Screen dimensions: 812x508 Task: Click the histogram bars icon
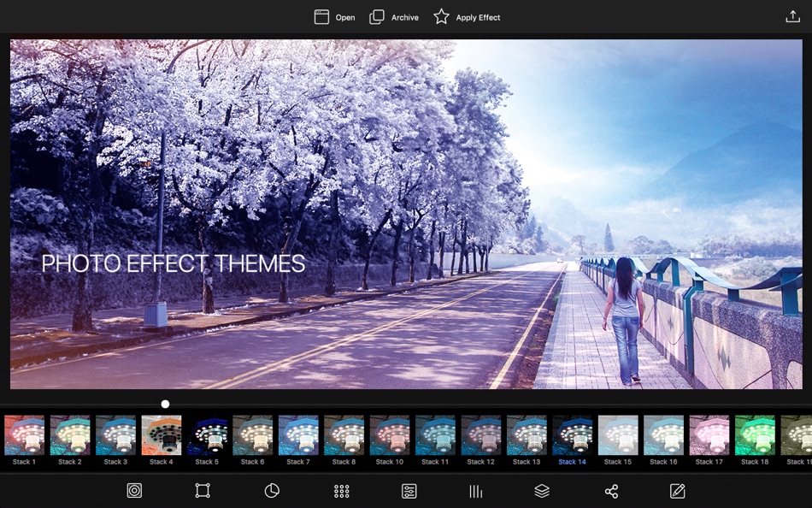477,491
